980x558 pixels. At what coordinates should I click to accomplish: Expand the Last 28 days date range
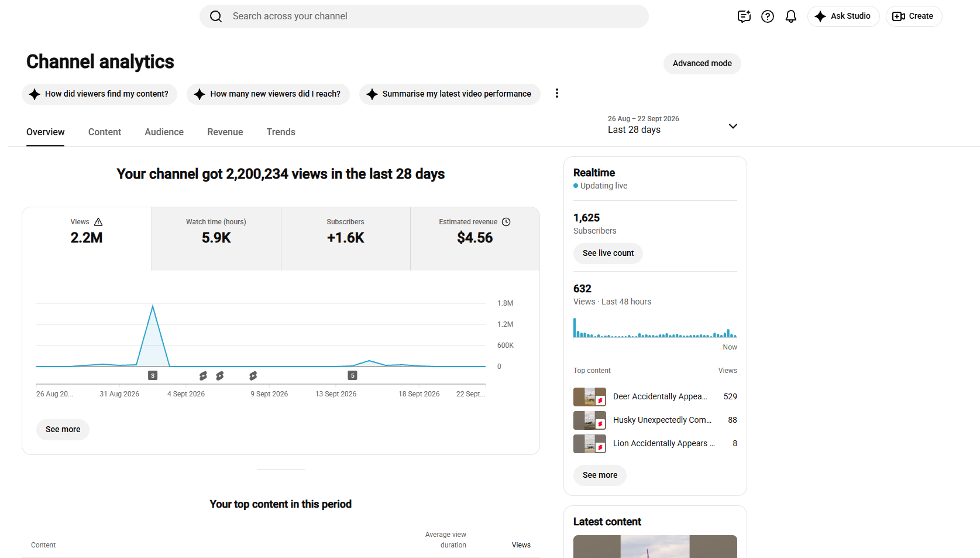coord(672,125)
